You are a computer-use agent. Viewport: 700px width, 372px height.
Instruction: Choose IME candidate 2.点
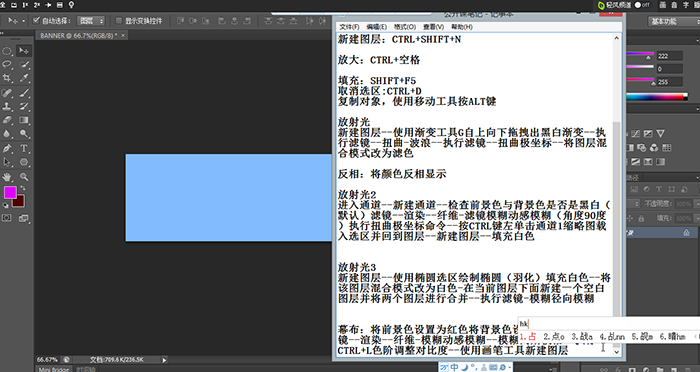[554, 337]
